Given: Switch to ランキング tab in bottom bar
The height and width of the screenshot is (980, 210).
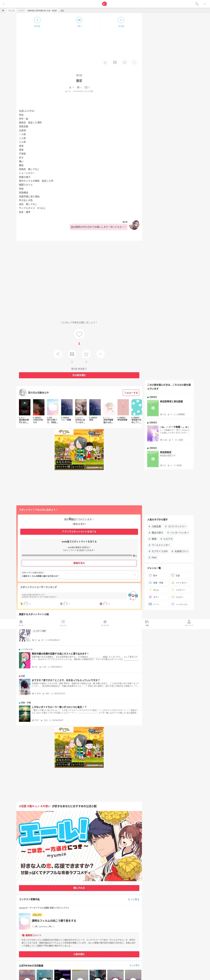Looking at the screenshot, I should tap(105, 623).
